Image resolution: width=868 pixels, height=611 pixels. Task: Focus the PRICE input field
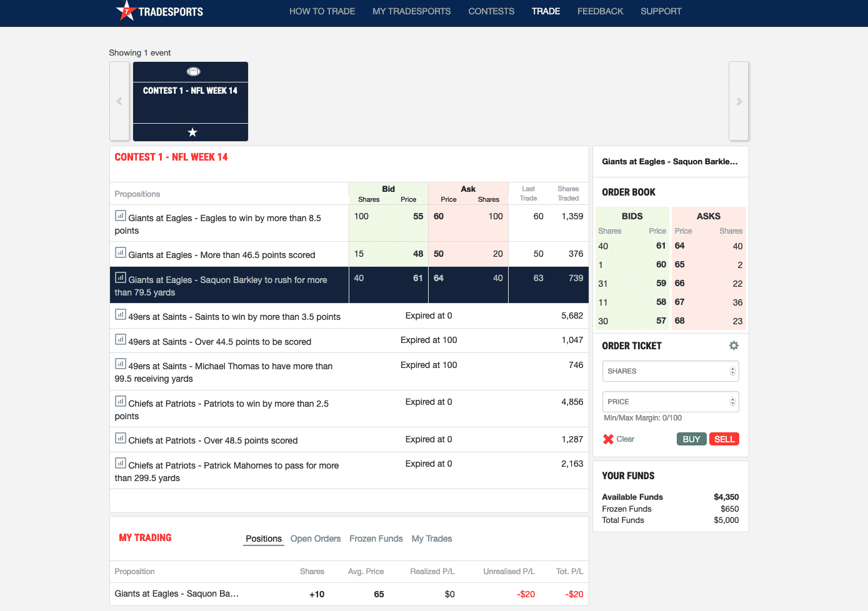click(x=671, y=402)
